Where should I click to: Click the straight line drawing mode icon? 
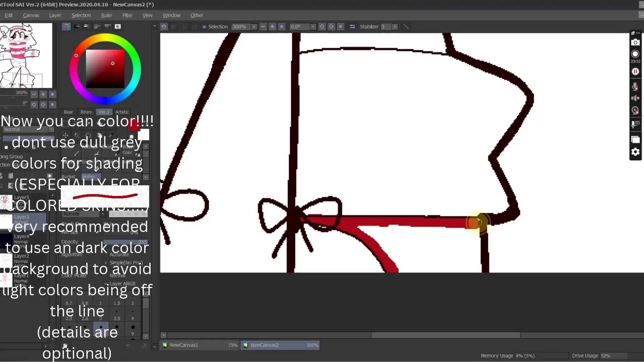[x=406, y=26]
